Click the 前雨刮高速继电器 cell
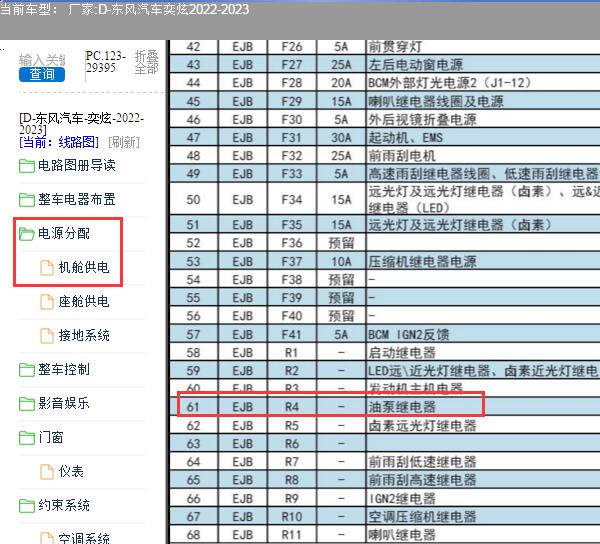Screen dimensions: 600x544 pos(483,480)
